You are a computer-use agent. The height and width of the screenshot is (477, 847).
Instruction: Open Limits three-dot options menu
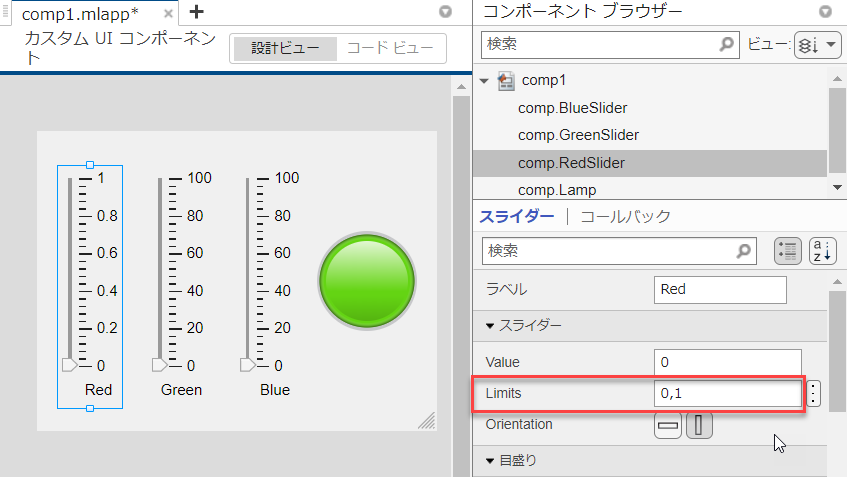pos(814,394)
